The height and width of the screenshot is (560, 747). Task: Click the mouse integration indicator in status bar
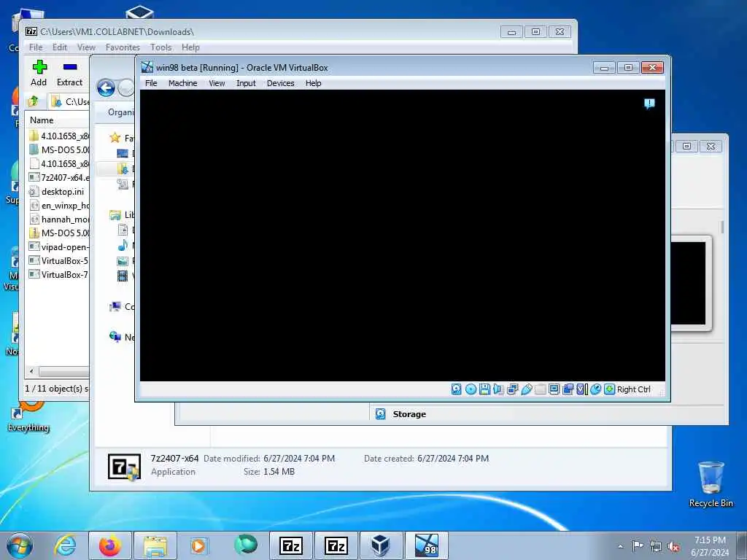(595, 389)
